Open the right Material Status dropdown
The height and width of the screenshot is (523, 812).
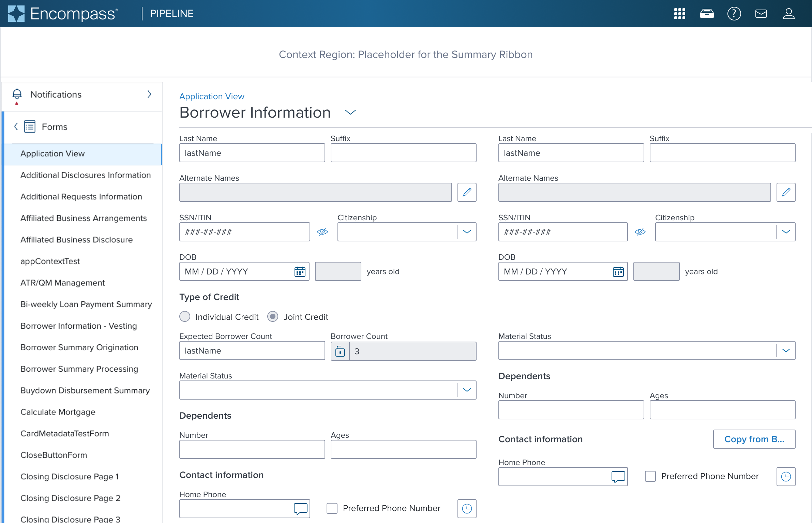786,350
